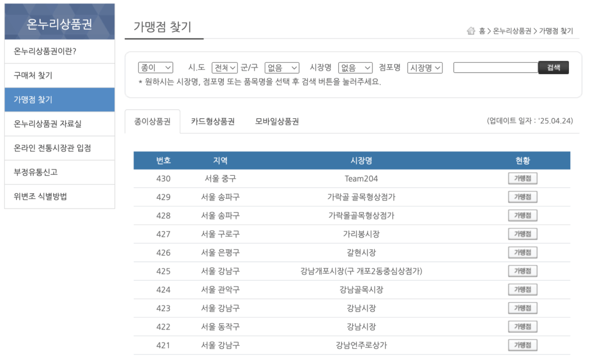The width and height of the screenshot is (597, 364).
Task: Click 가맹점 button for 가락몰골목형상점가
Action: [x=522, y=215]
